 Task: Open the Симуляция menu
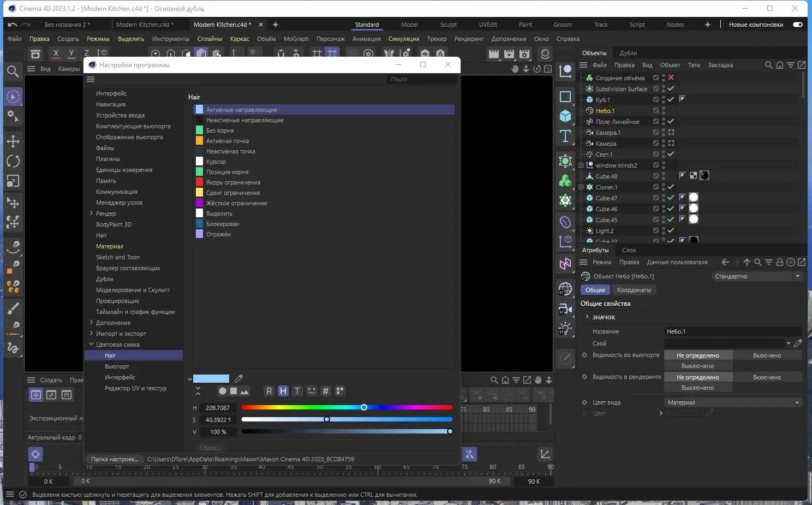tap(404, 39)
